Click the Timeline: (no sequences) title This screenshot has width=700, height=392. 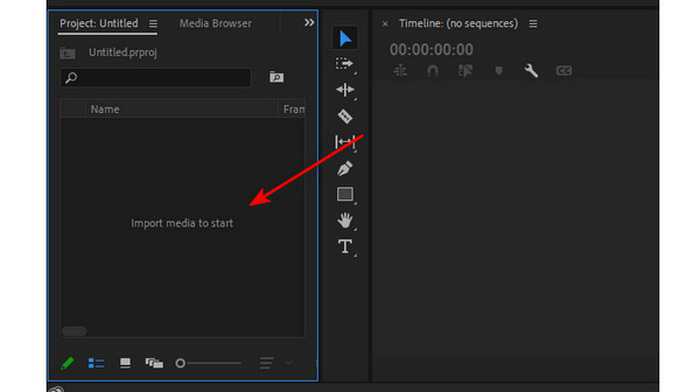click(458, 23)
